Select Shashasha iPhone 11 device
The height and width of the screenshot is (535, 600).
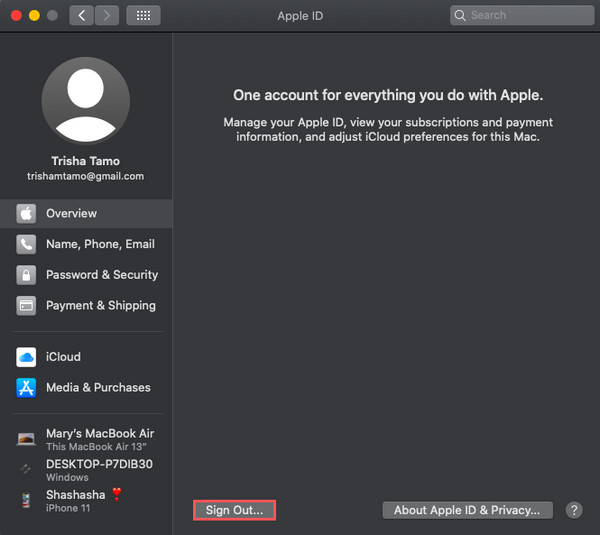point(86,501)
